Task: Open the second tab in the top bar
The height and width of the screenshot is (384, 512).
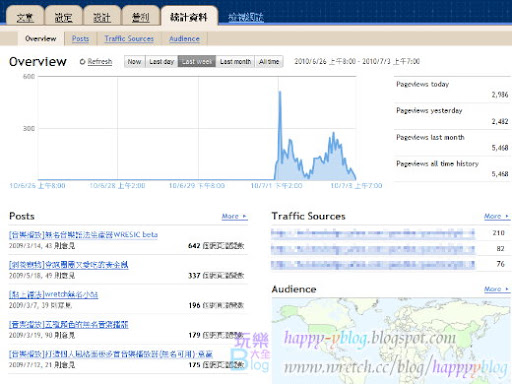Action: 63,16
